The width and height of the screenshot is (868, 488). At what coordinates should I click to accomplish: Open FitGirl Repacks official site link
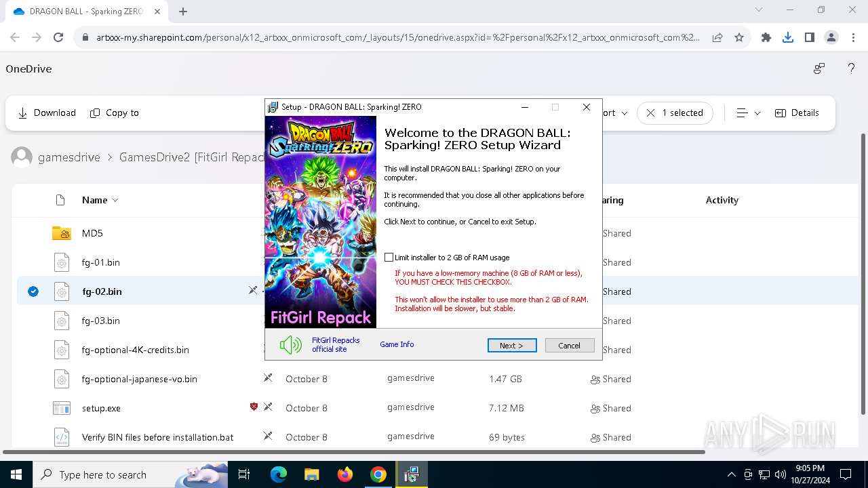(336, 344)
